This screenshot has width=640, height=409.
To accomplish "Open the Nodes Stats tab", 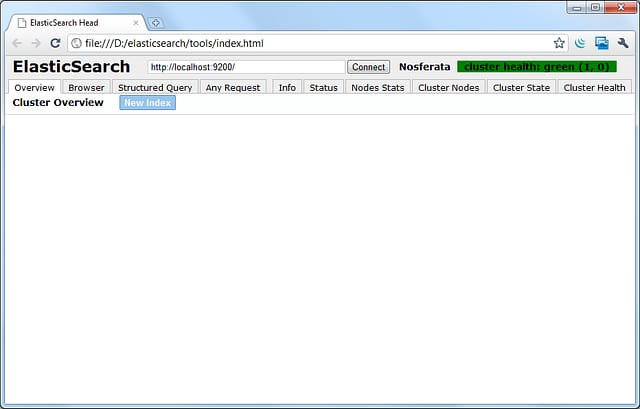I will pyautogui.click(x=378, y=87).
